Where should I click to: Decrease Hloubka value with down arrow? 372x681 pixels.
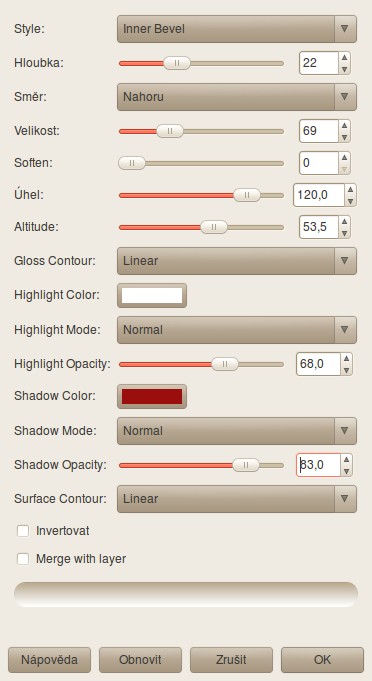coord(345,69)
